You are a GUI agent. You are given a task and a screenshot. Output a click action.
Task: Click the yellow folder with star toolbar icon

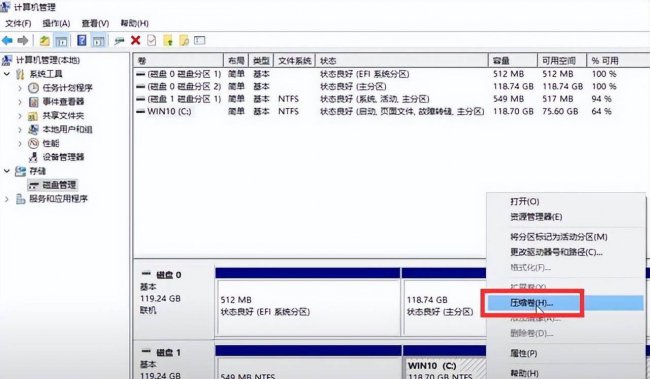click(x=168, y=41)
